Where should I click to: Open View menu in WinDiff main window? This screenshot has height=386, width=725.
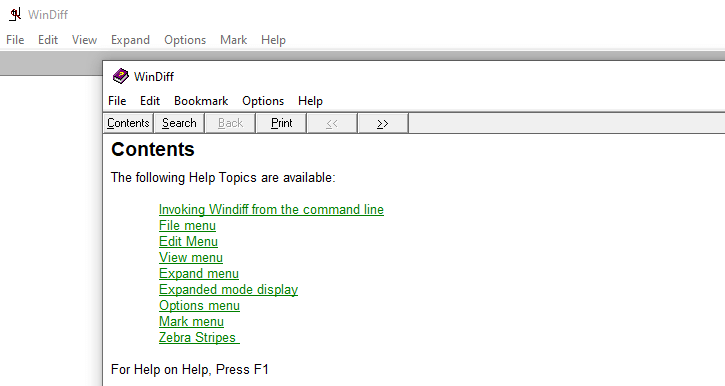[84, 40]
